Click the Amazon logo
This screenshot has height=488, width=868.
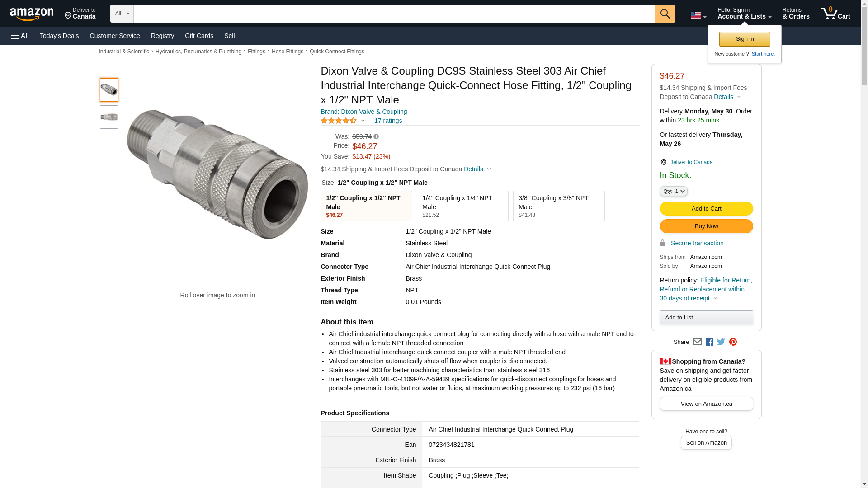32,14
